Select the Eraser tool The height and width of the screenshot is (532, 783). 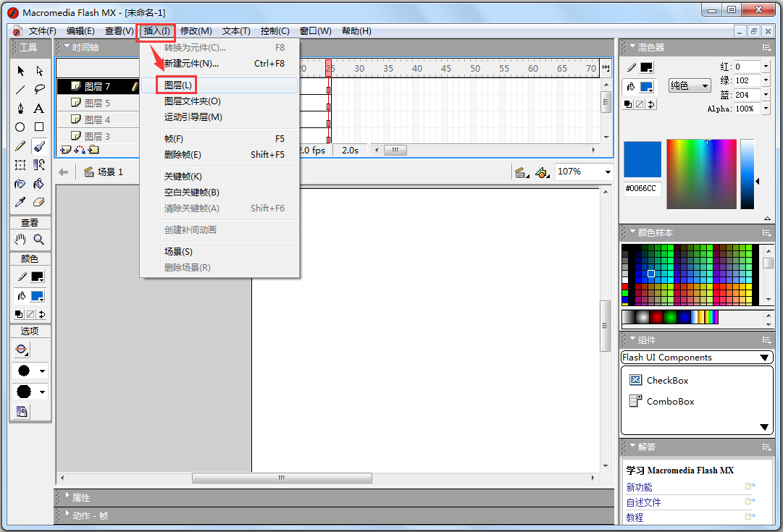pos(39,202)
